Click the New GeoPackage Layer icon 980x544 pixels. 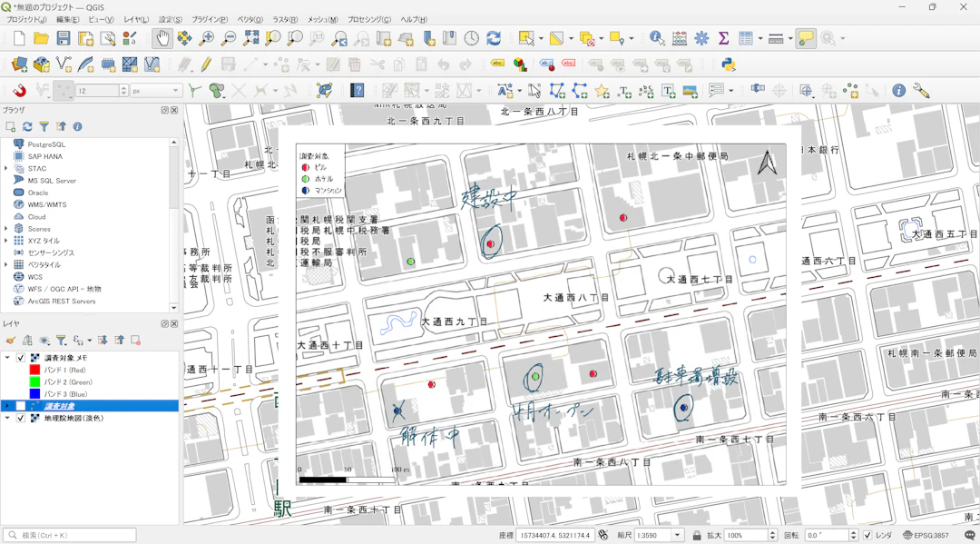click(x=41, y=64)
